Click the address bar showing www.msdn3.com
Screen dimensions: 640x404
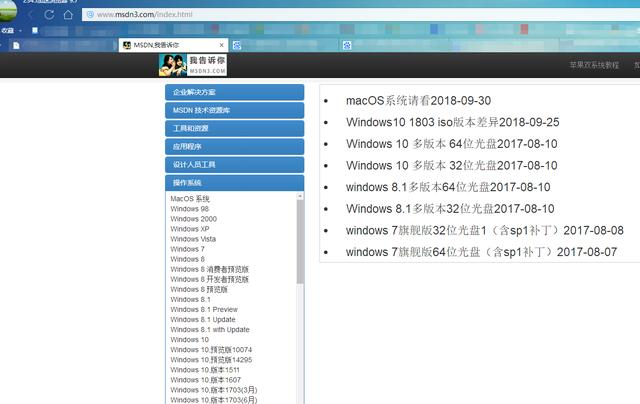[x=361, y=15]
